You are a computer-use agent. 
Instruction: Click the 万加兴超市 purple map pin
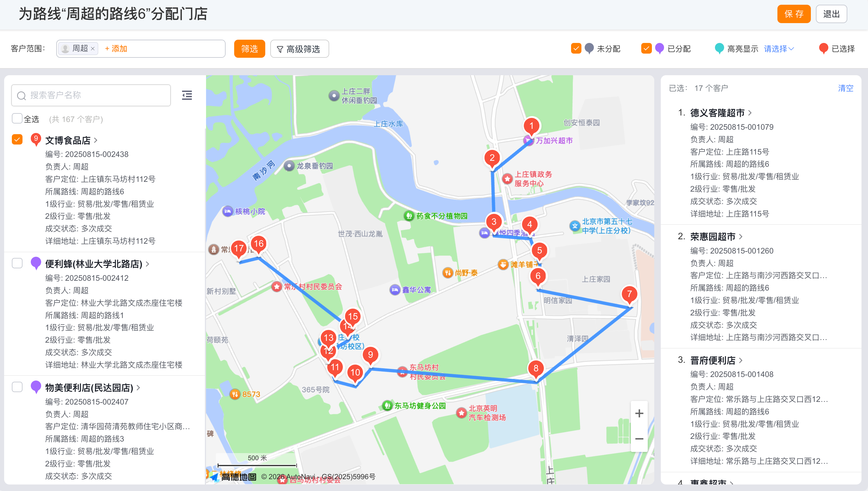pos(528,140)
